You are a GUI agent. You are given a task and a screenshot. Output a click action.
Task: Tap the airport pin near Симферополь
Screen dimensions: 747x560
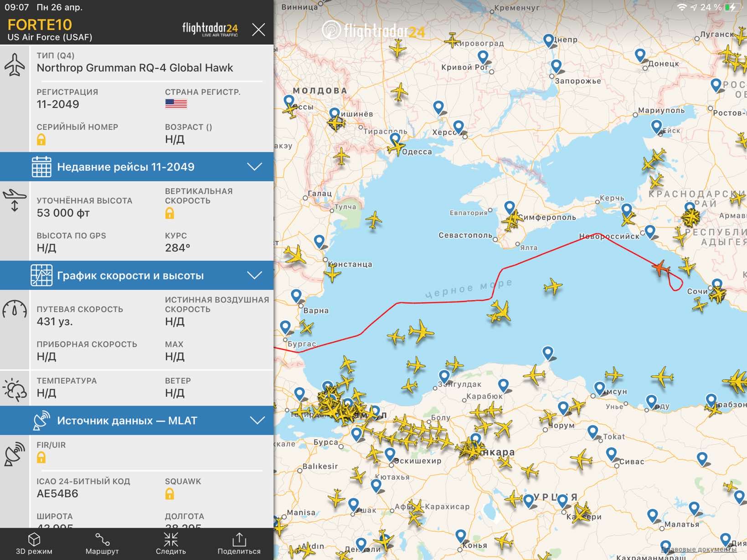point(510,207)
